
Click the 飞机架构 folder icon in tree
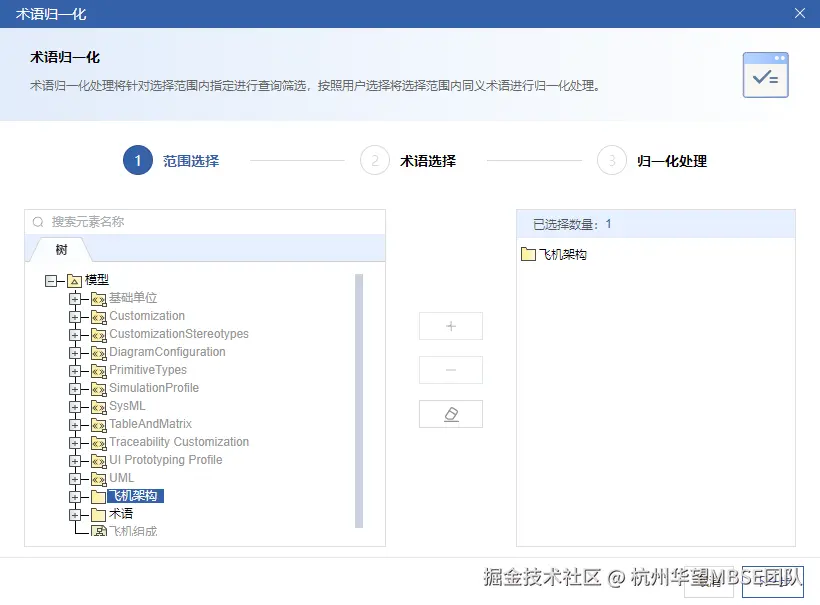98,497
